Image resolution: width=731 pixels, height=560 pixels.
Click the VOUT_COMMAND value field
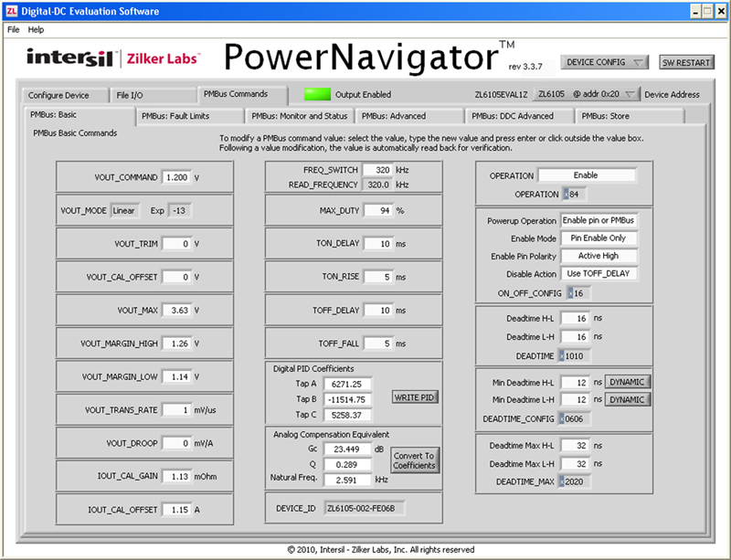pos(176,177)
